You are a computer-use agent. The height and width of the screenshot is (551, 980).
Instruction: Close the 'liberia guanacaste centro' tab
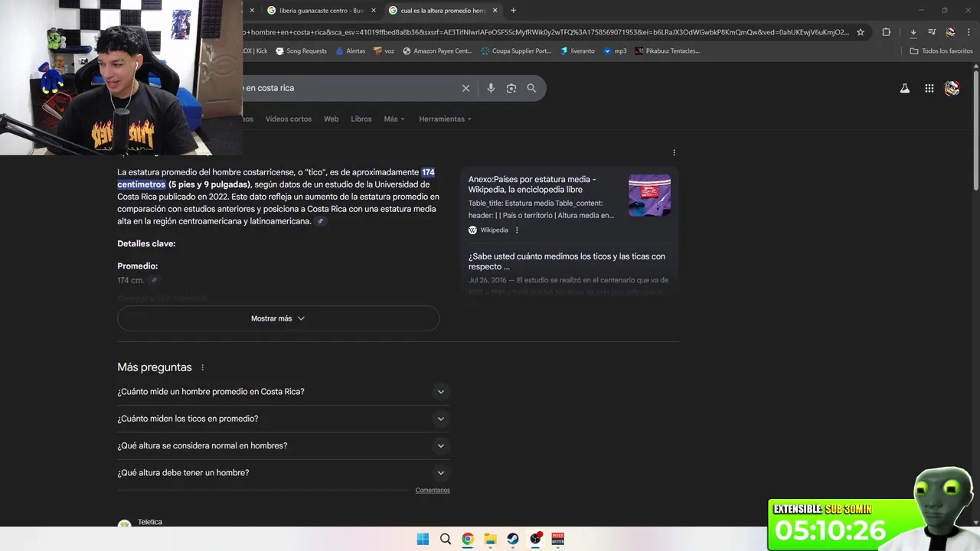374,11
